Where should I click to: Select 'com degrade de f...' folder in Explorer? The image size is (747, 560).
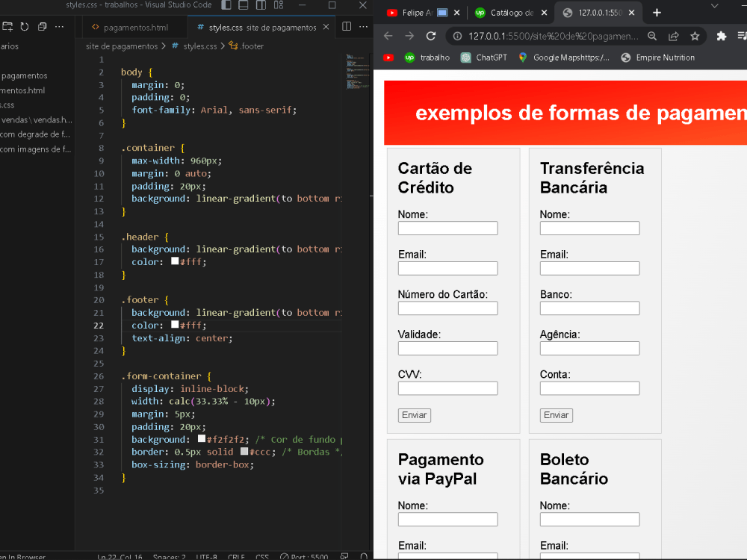click(x=35, y=134)
